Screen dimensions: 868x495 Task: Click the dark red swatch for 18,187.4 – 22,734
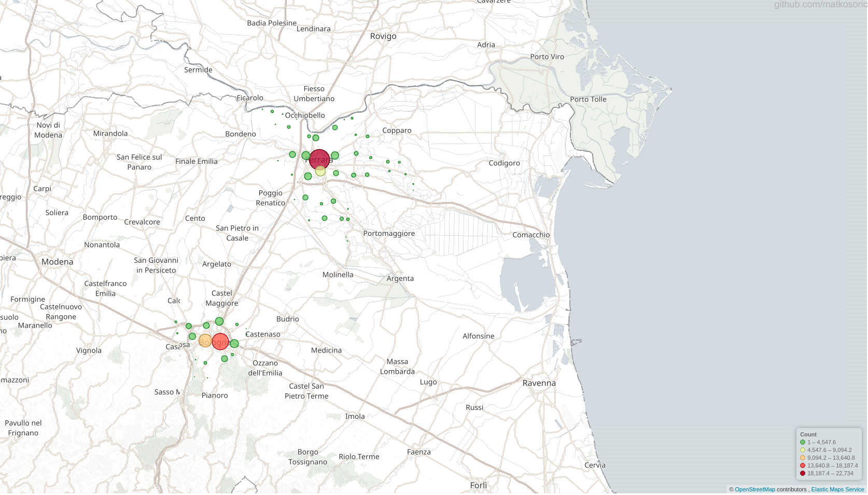click(x=802, y=474)
